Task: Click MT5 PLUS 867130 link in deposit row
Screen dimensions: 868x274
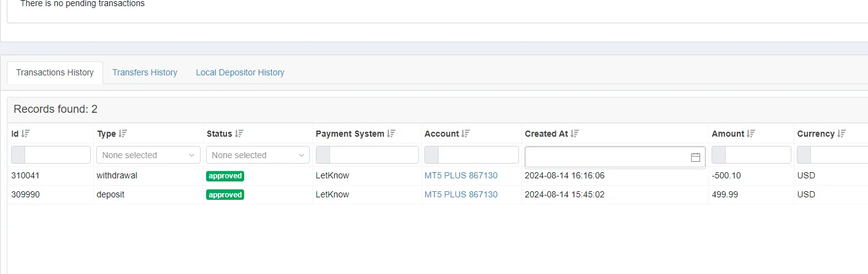Action: [x=461, y=194]
